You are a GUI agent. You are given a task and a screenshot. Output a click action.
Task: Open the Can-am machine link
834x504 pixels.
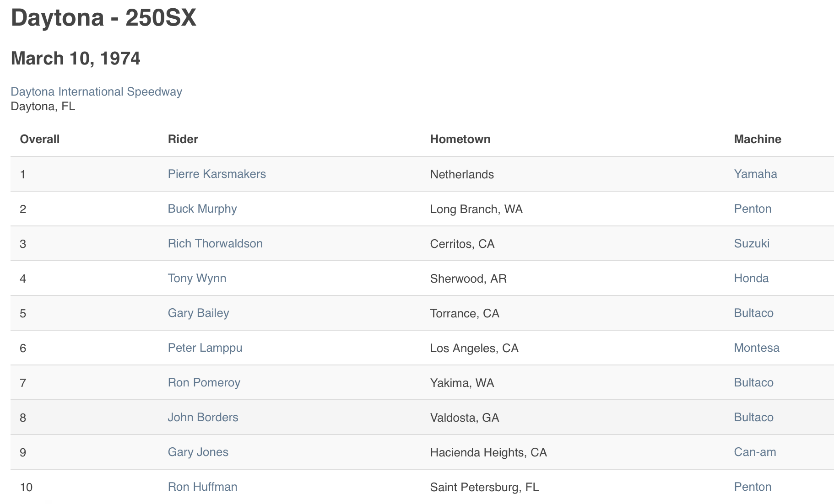pos(755,452)
